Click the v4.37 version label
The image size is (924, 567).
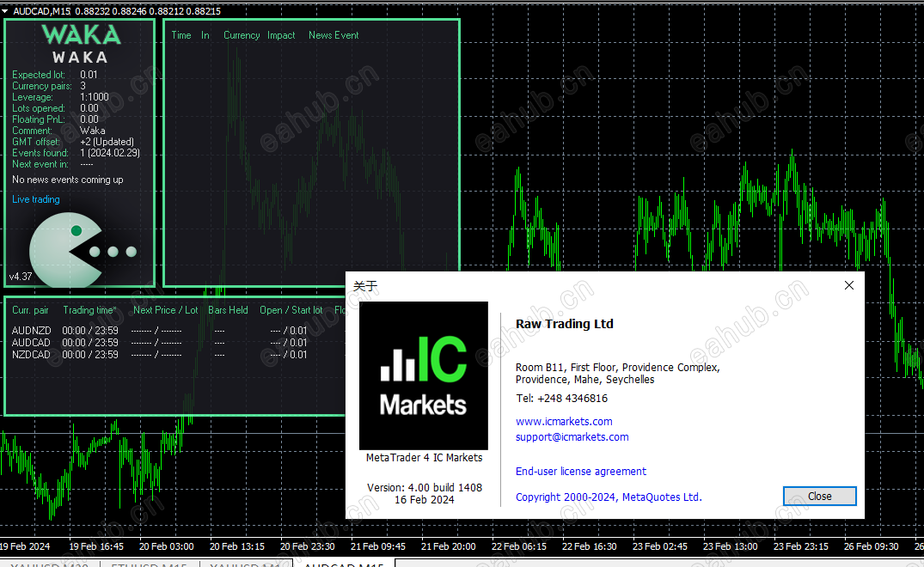coord(21,276)
